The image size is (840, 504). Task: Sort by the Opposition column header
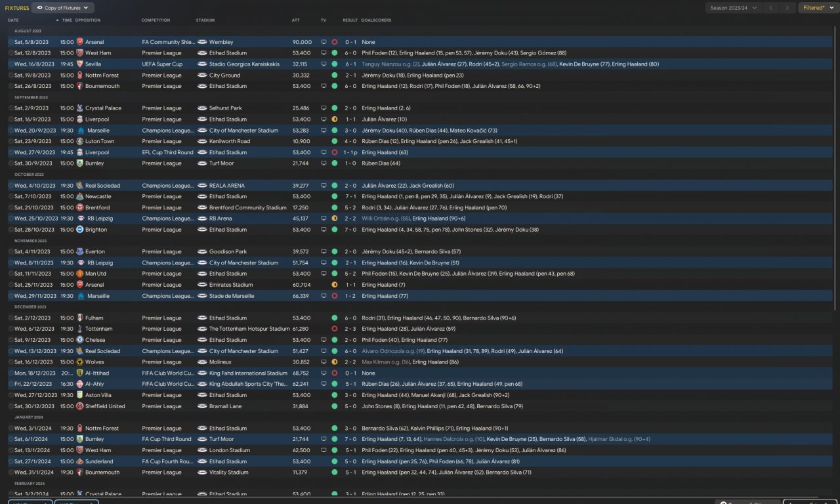point(88,20)
